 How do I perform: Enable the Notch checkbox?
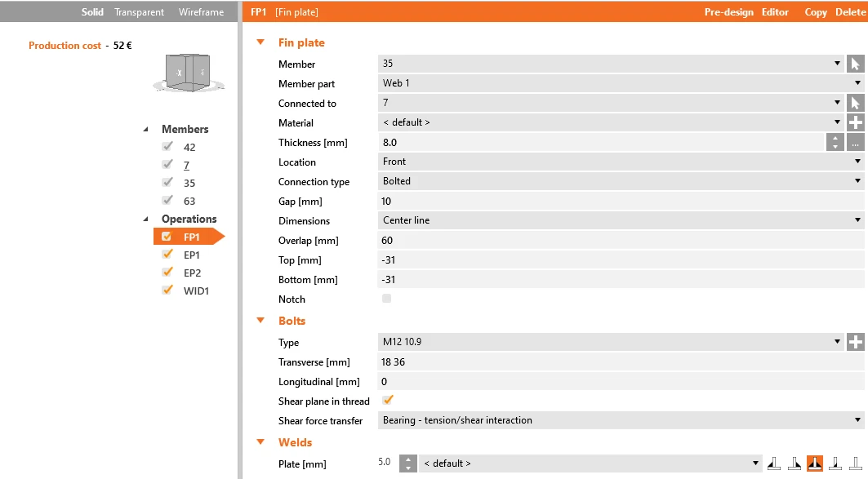(x=386, y=299)
